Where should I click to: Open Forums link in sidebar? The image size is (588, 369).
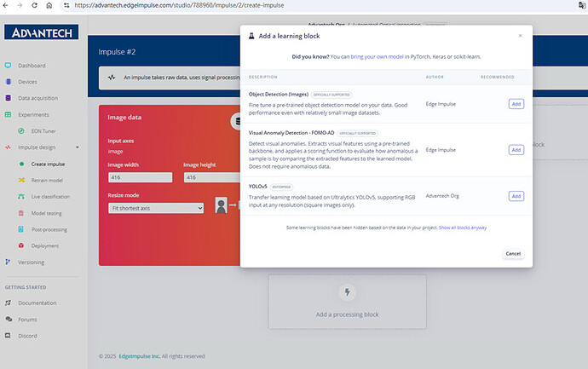27,320
